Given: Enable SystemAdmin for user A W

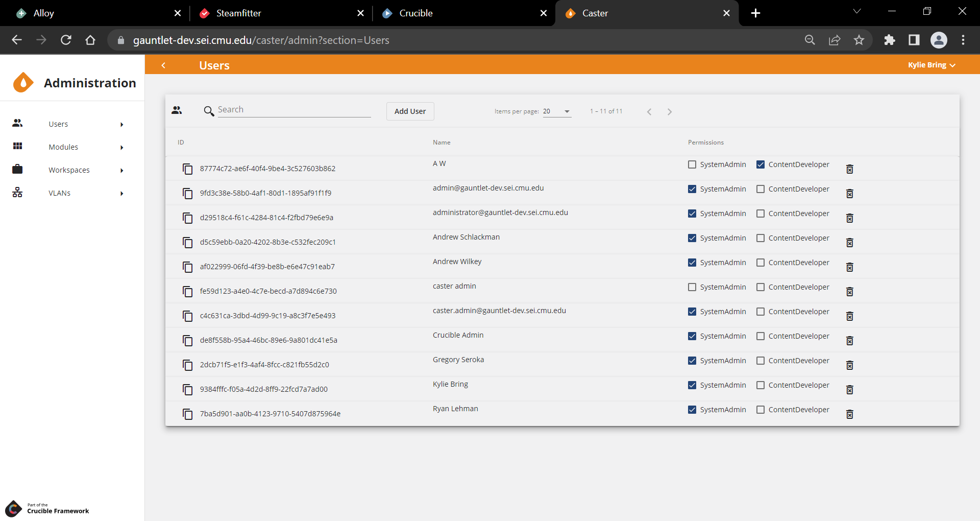Looking at the screenshot, I should pyautogui.click(x=692, y=164).
